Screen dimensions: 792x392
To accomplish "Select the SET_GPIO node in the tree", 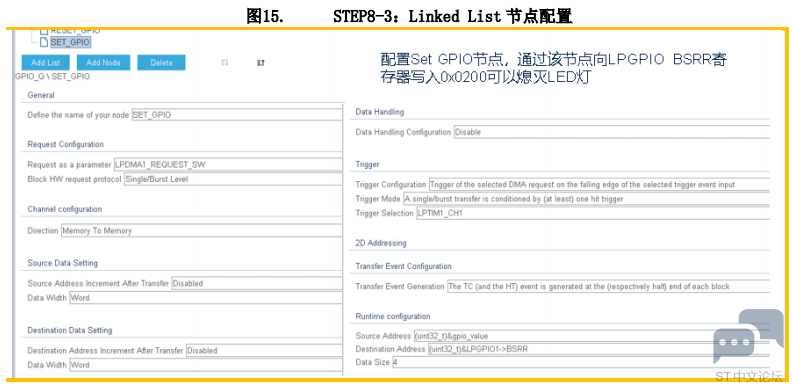I will coord(70,42).
